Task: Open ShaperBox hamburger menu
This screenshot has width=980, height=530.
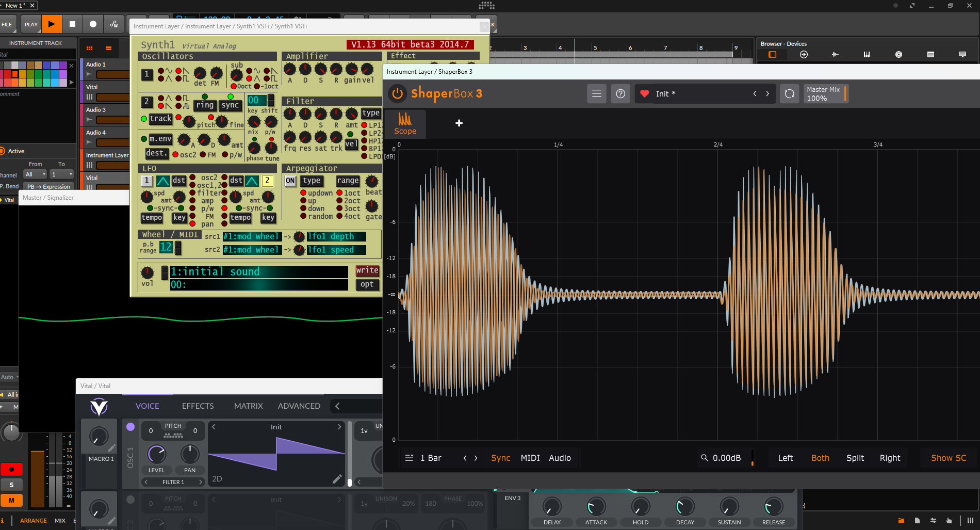Action: (597, 93)
